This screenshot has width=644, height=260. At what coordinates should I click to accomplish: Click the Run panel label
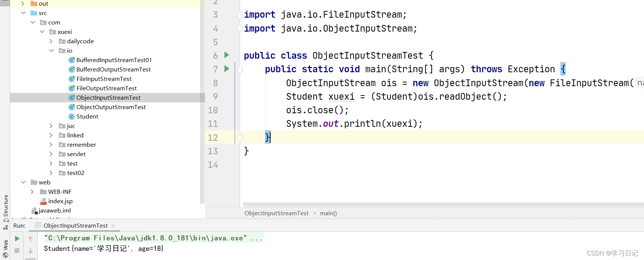coord(19,225)
